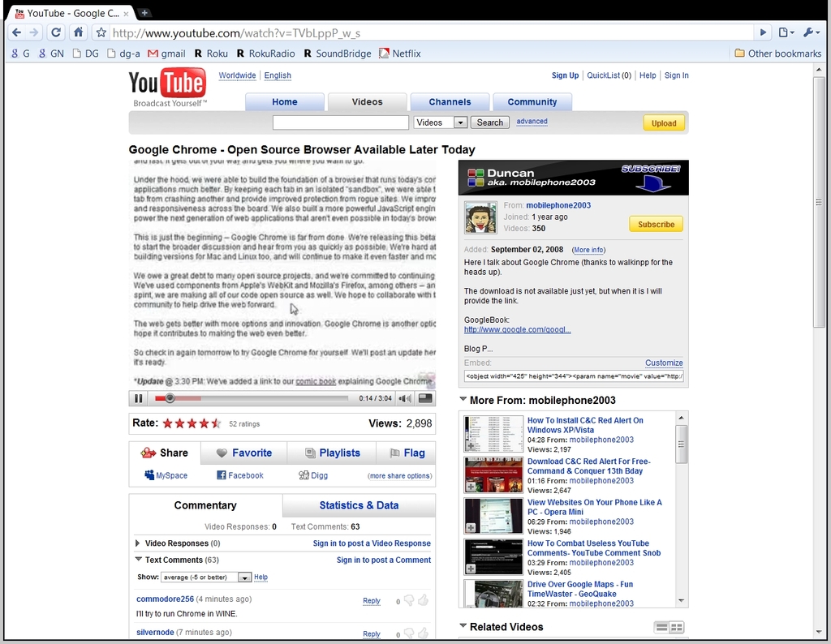Select the Flag tab
This screenshot has width=831, height=644.
pos(407,453)
